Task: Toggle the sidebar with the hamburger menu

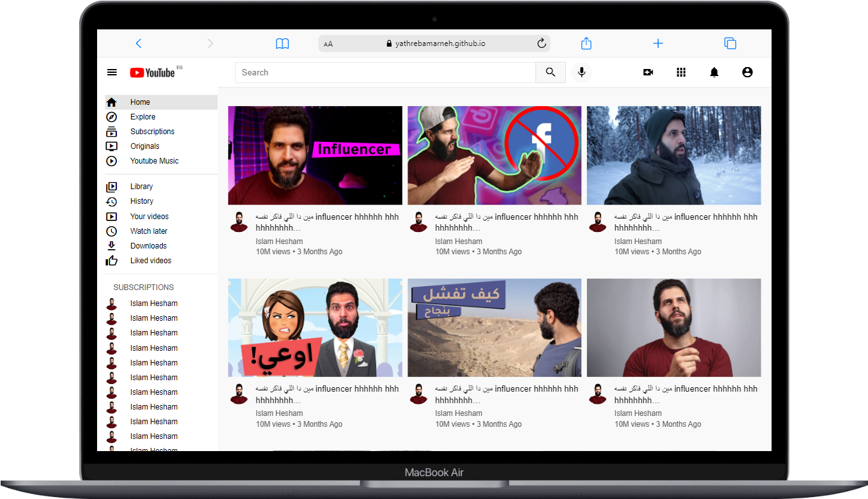Action: point(112,72)
